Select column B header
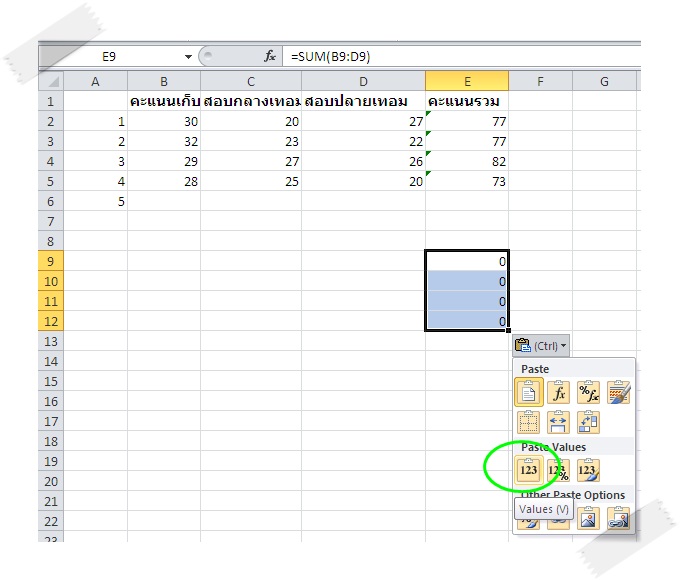Image resolution: width=680 pixels, height=580 pixels. [164, 81]
